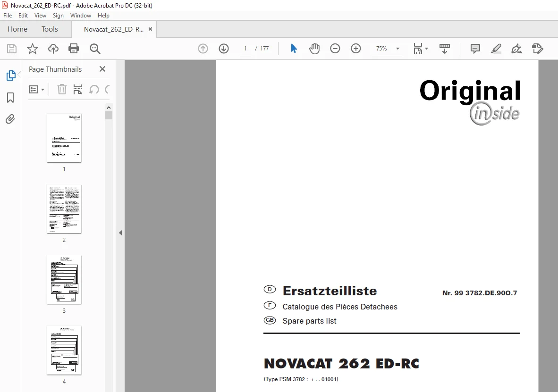Close the Novacat_262_ED-R... document tab
This screenshot has width=558, height=392.
pyautogui.click(x=150, y=29)
